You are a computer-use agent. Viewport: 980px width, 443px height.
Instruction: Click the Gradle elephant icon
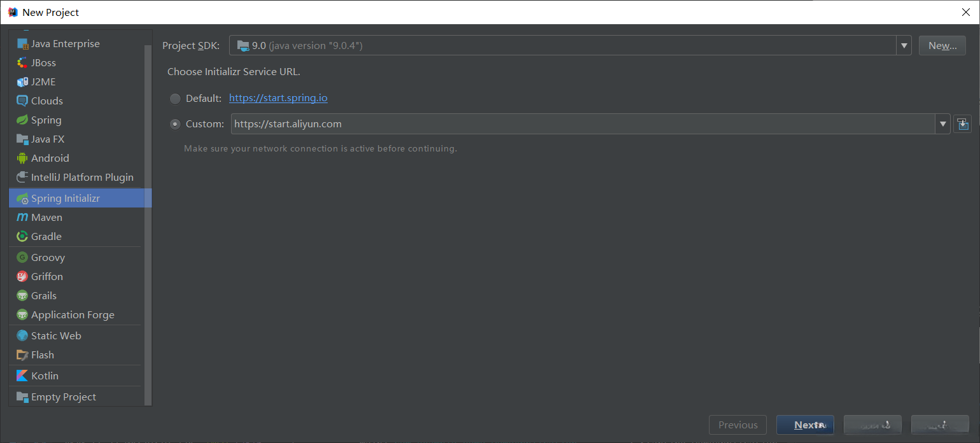tap(23, 237)
